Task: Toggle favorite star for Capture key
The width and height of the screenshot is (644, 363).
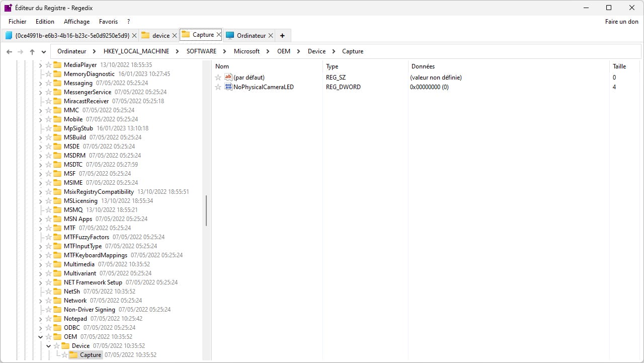Action: pos(64,355)
